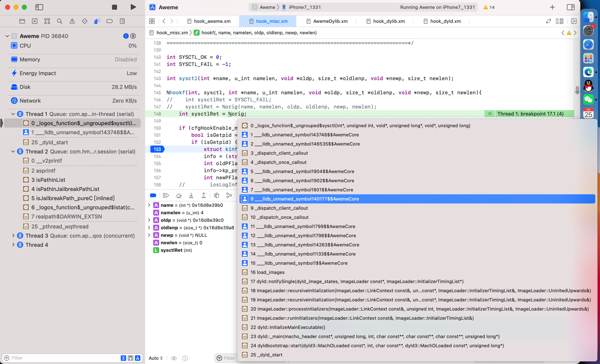600x364 pixels.
Task: Toggle the breakpoints activation button
Action: 153,196
